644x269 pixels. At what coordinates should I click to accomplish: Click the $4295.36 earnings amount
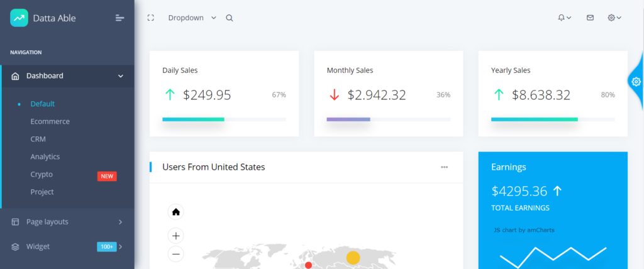click(x=519, y=192)
